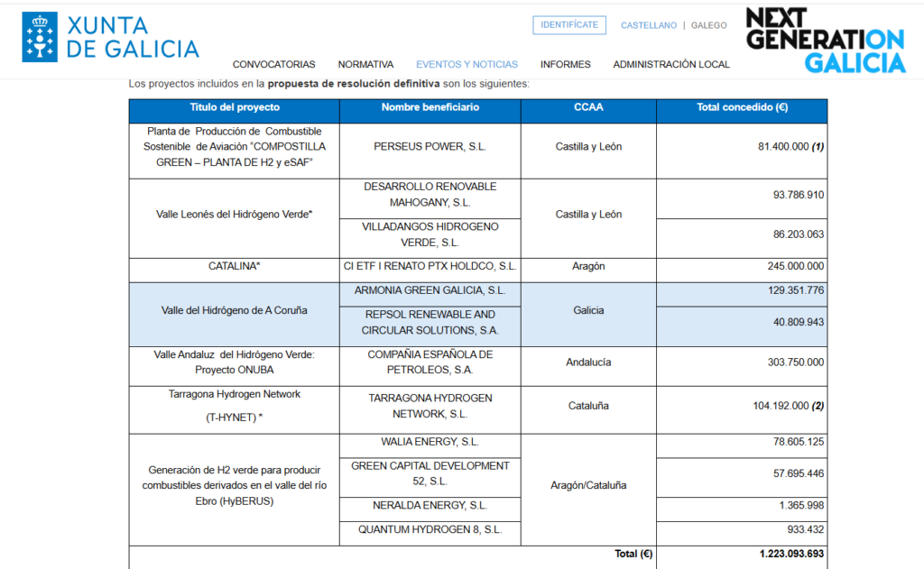Select the '(T-HYNET) *' project title line

235,418
